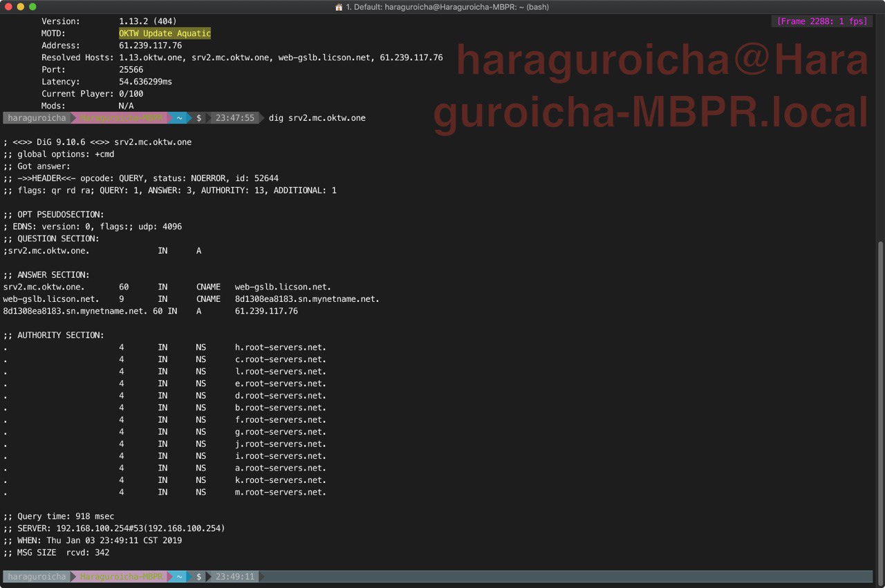Click the Resolved Hosts list line
Screen dimensions: 885x588
pyautogui.click(x=242, y=57)
